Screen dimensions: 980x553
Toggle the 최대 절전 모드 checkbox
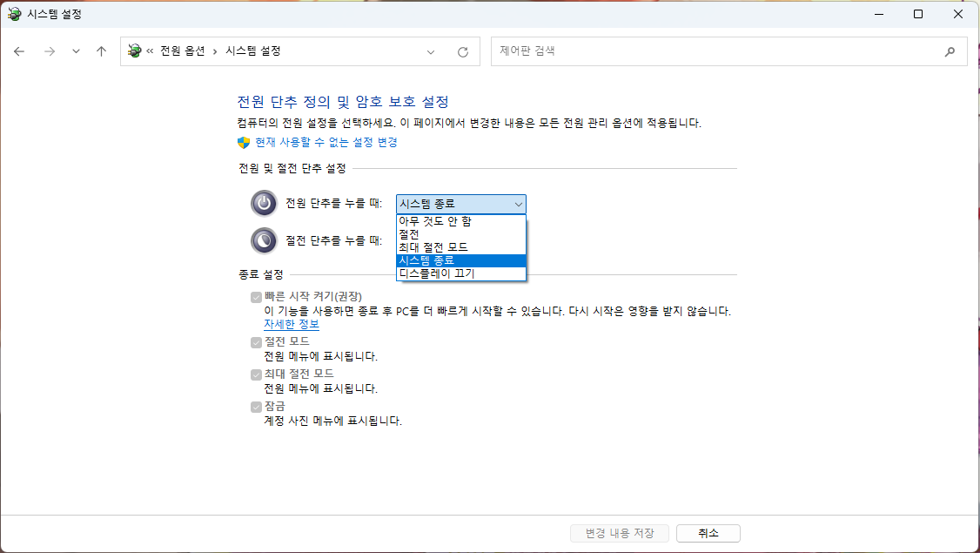pos(256,374)
